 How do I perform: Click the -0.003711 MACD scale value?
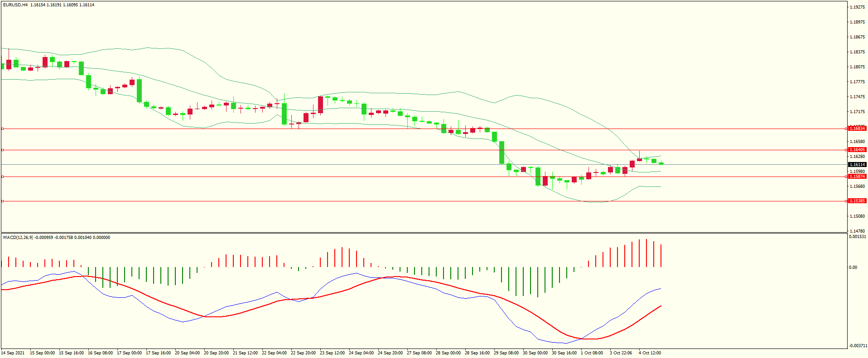click(858, 346)
